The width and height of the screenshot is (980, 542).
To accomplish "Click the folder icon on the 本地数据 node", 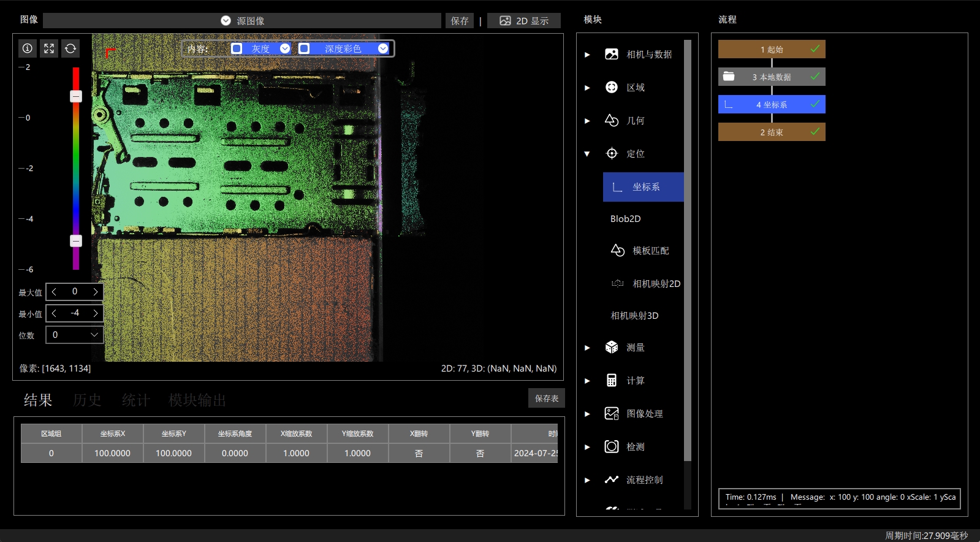I will click(x=729, y=76).
